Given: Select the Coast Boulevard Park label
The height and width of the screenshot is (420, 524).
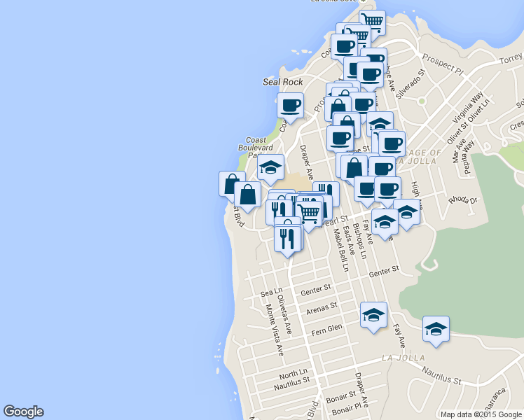Looking at the screenshot, I should pos(255,148).
